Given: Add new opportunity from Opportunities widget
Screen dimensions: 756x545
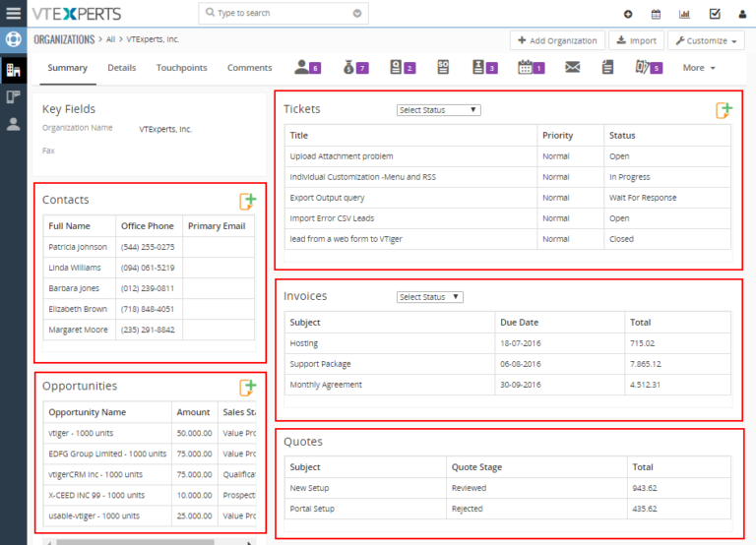Looking at the screenshot, I should point(248,387).
